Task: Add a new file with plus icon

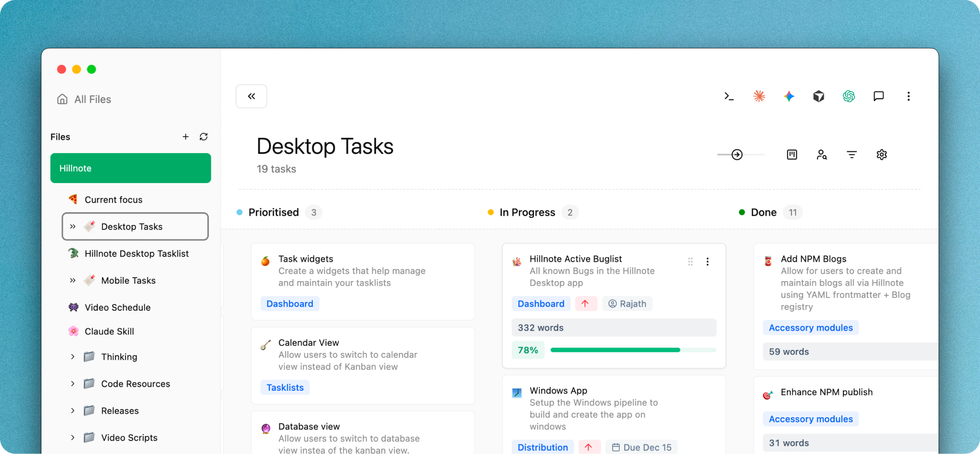Action: coord(186,137)
